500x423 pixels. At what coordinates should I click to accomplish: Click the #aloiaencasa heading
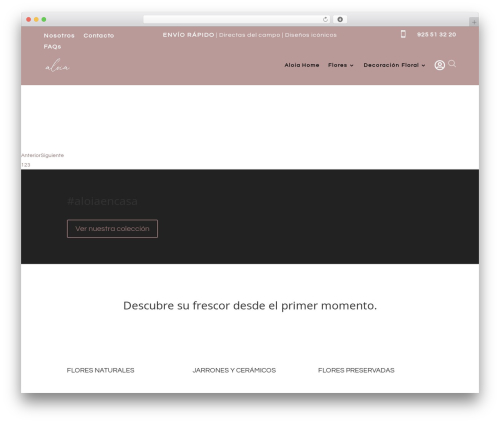102,201
